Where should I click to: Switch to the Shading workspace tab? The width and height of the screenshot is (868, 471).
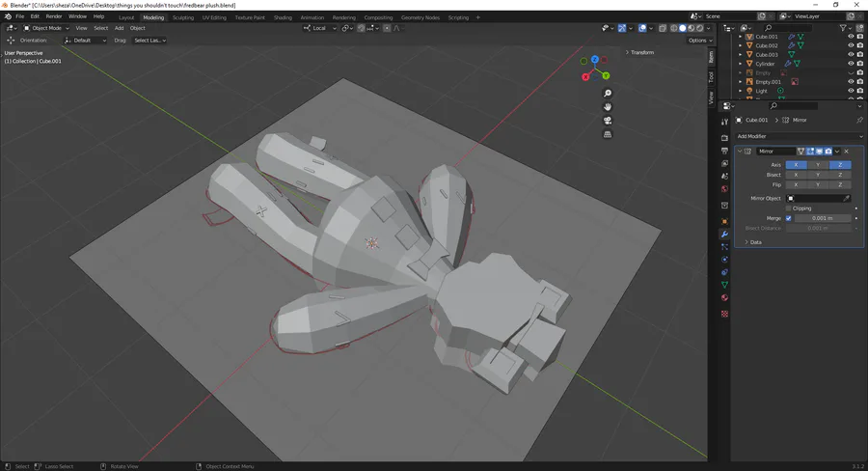click(x=283, y=17)
